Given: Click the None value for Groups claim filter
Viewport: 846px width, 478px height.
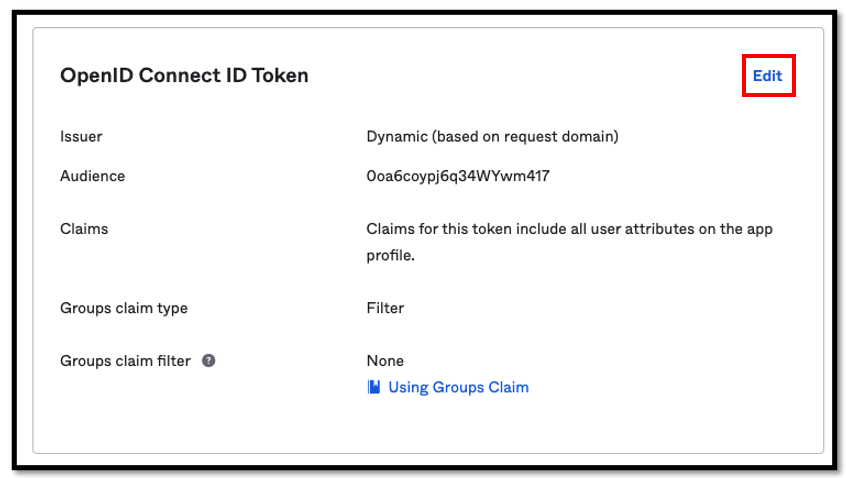Looking at the screenshot, I should tap(385, 360).
